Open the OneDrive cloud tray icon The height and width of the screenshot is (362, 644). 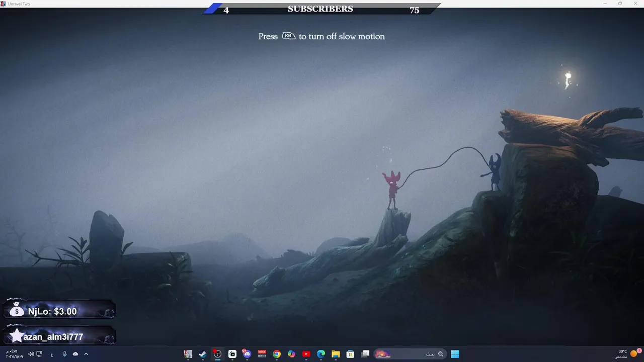coord(75,354)
